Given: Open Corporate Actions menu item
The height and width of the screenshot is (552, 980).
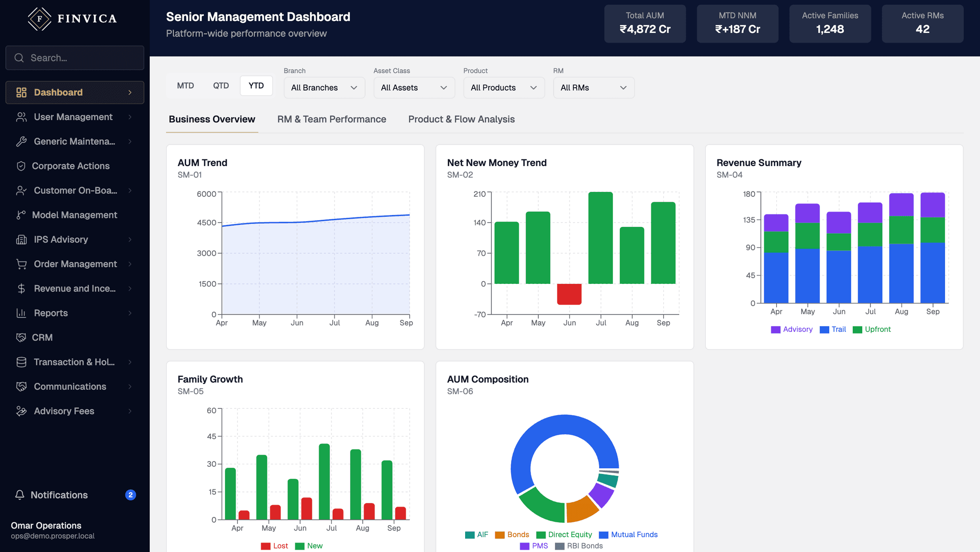Looking at the screenshot, I should pyautogui.click(x=75, y=166).
